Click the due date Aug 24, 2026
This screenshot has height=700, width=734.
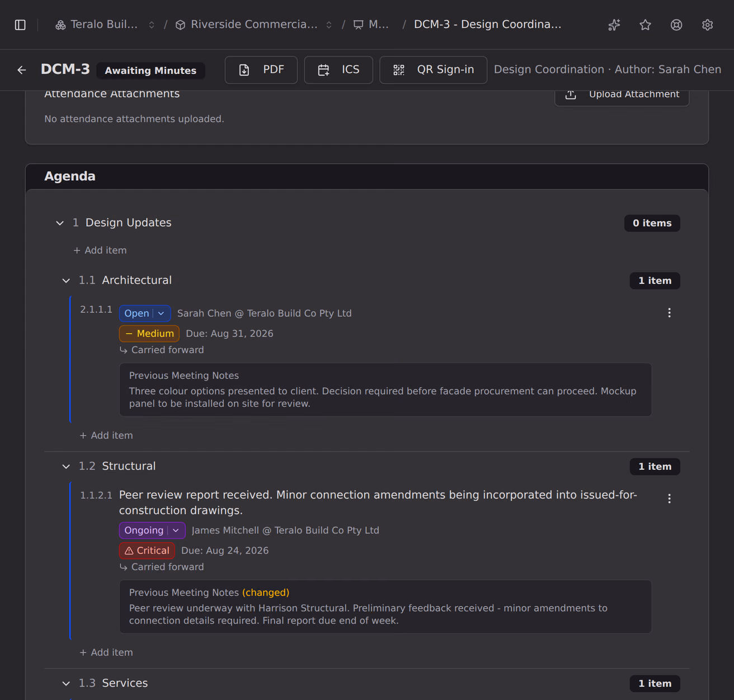[x=225, y=551]
